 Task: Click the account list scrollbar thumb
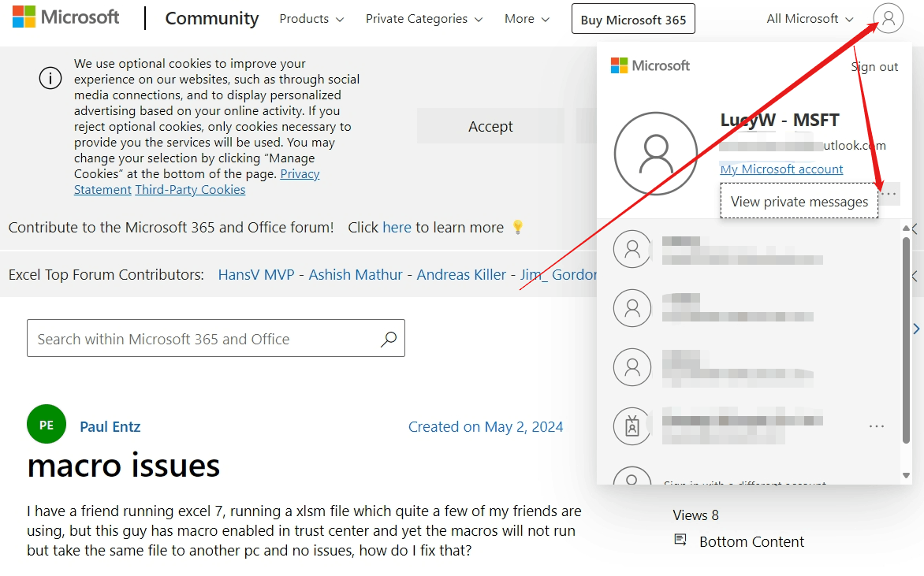coord(906,340)
